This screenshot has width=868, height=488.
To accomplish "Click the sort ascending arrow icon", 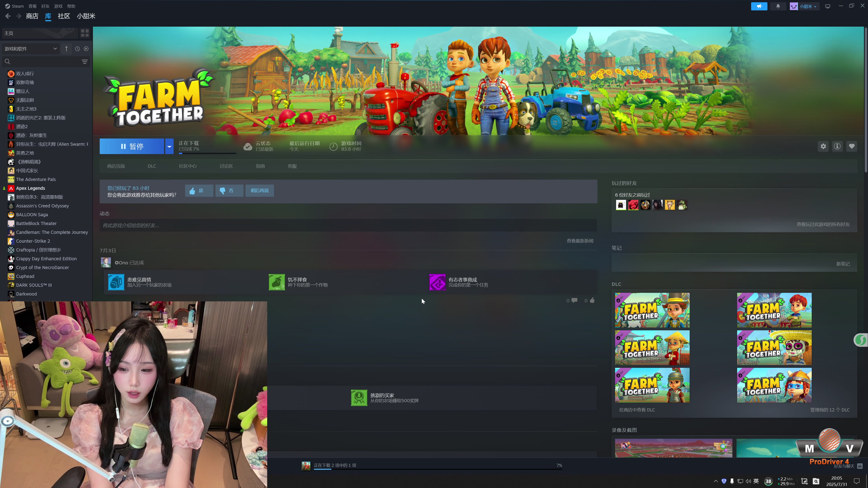I will (x=66, y=49).
